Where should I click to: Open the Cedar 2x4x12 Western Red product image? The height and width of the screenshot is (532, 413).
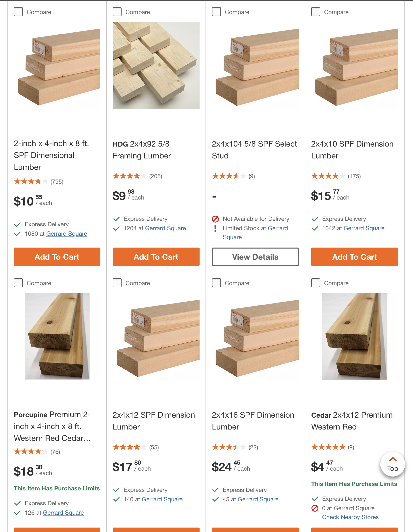tap(355, 336)
